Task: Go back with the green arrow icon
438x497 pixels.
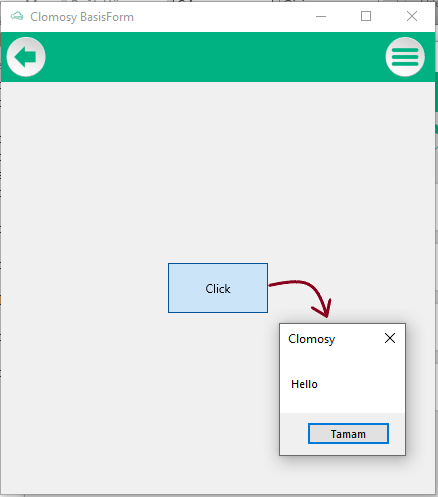Action: 26,57
